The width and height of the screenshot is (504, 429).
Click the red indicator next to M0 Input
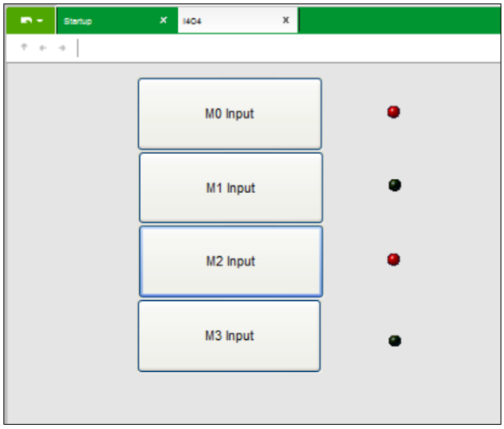[x=393, y=112]
